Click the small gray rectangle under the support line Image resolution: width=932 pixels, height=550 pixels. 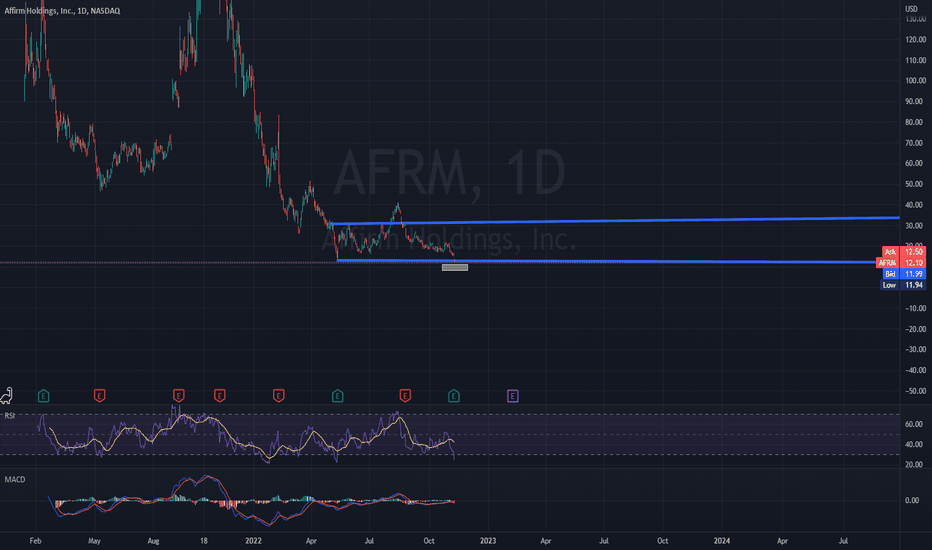[x=455, y=268]
